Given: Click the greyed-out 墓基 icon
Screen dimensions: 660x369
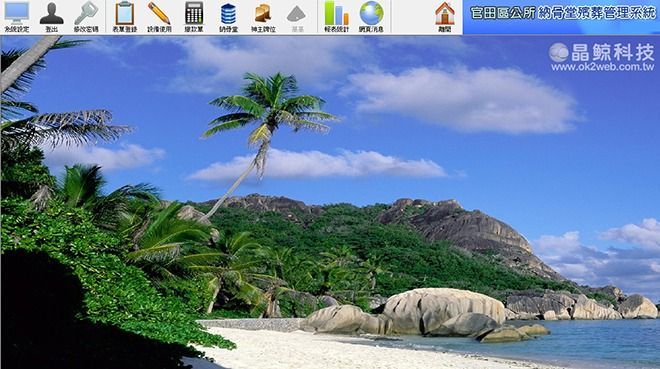Looking at the screenshot, I should 296,17.
